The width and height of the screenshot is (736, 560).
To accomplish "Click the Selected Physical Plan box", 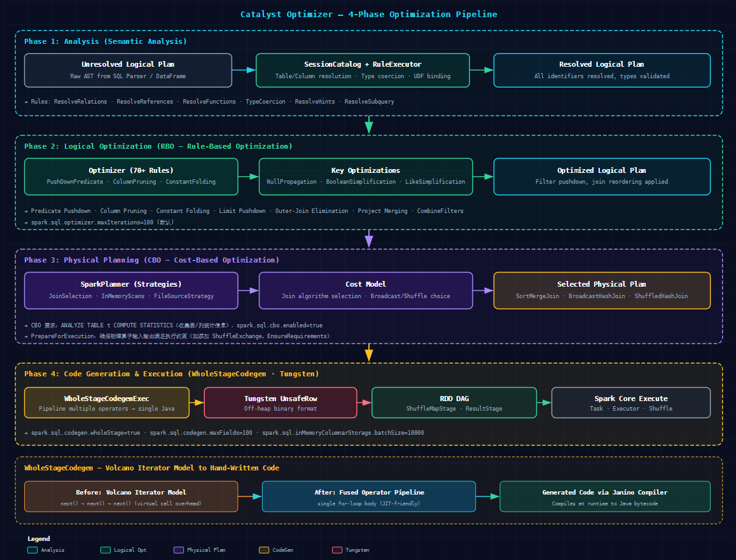I will tap(602, 290).
